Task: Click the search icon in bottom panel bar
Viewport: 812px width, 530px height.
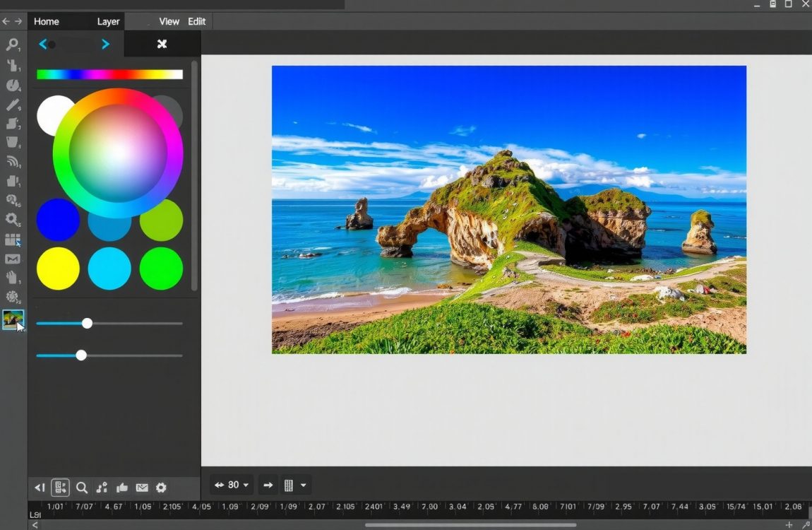Action: tap(82, 488)
